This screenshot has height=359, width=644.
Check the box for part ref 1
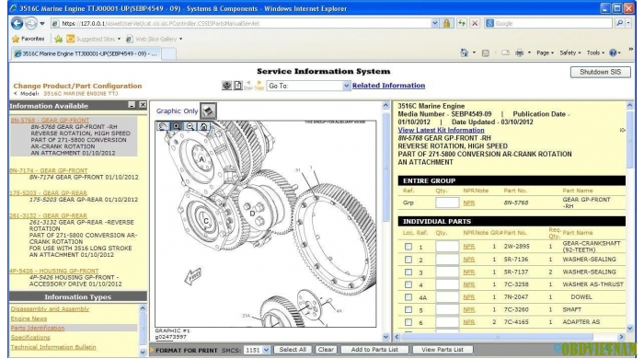[408, 247]
